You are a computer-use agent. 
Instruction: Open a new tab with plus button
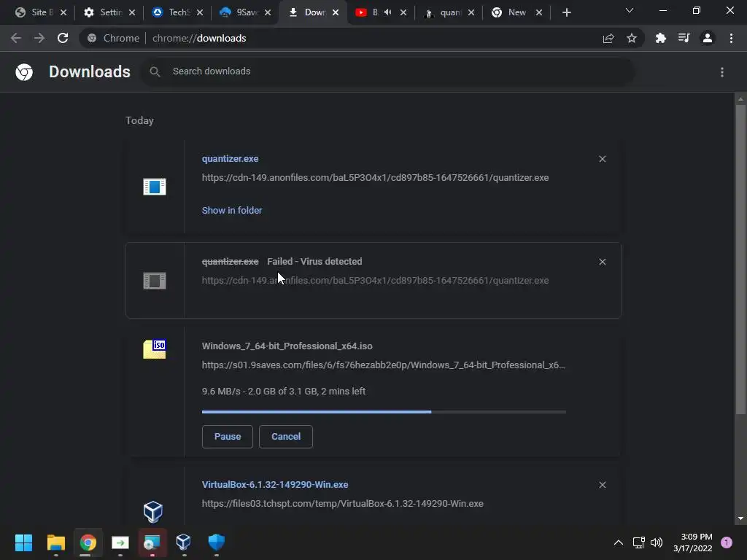tap(566, 12)
